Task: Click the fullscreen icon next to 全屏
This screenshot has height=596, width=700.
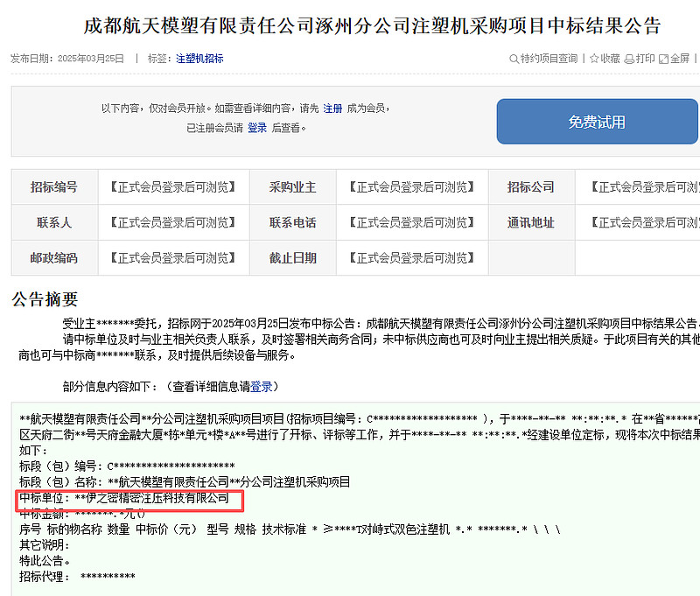Action: pyautogui.click(x=664, y=59)
